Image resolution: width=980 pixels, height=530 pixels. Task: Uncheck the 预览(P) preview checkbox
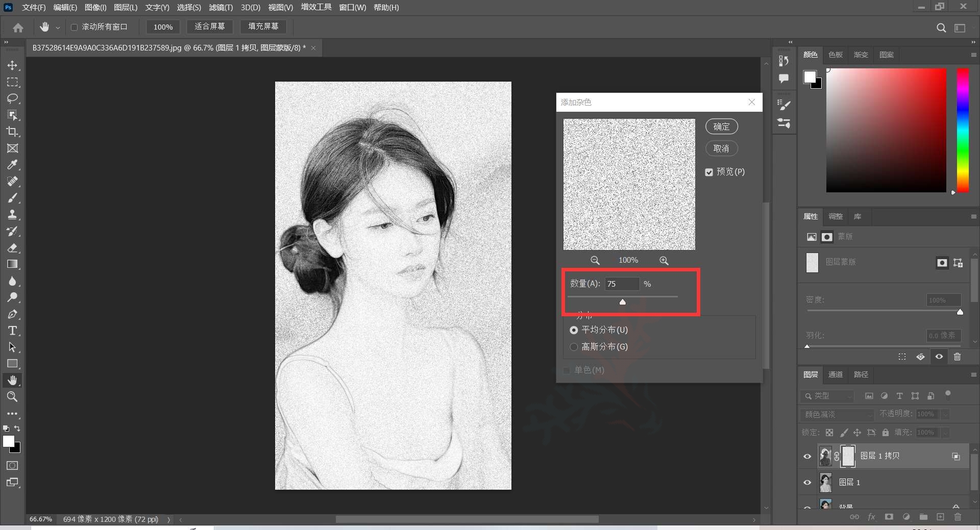click(x=709, y=172)
